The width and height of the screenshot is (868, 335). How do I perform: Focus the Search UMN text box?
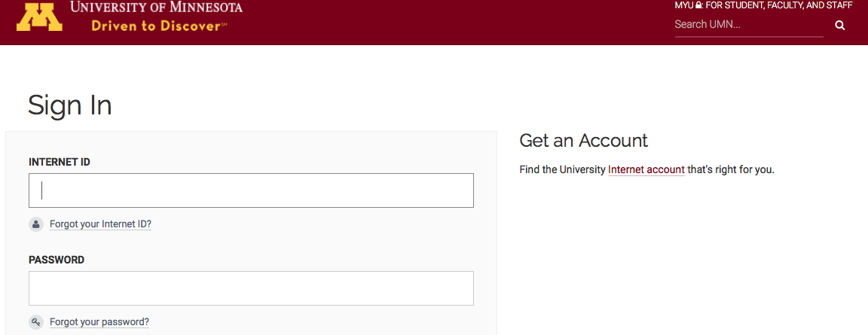pyautogui.click(x=748, y=25)
